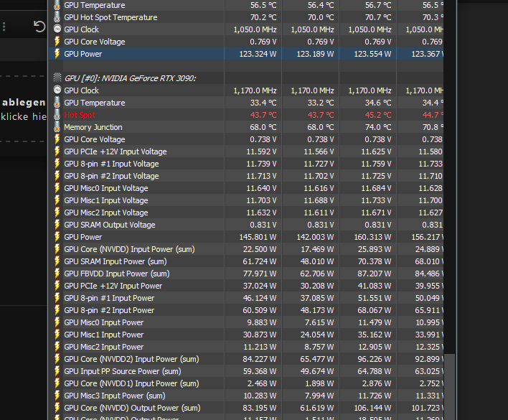Click the 45.2 °C Hot Spot value

(x=378, y=115)
